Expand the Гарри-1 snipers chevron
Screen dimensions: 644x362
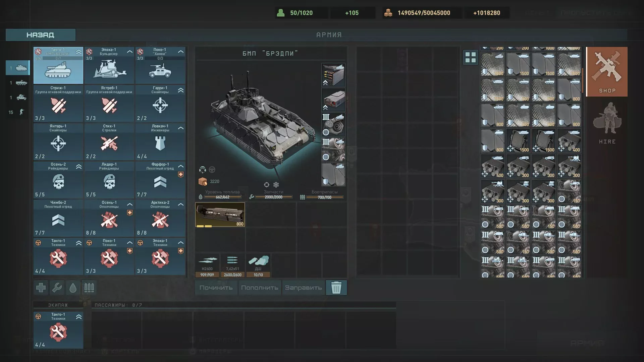(181, 90)
